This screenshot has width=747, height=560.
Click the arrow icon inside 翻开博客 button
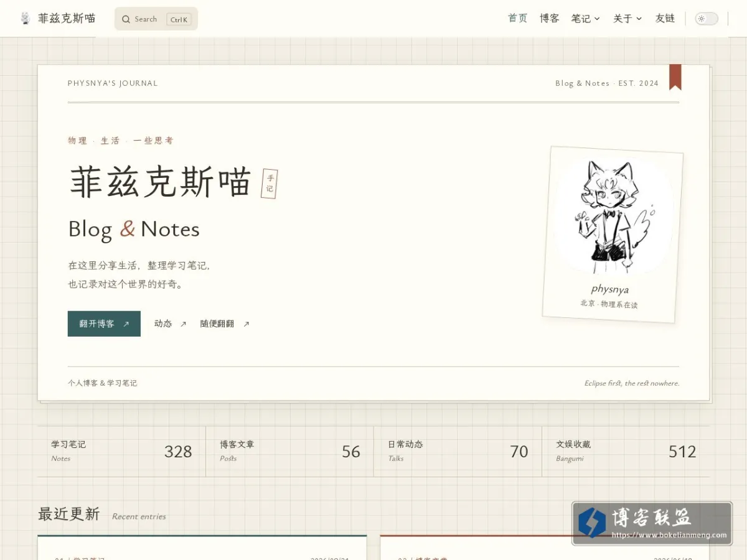click(x=126, y=324)
